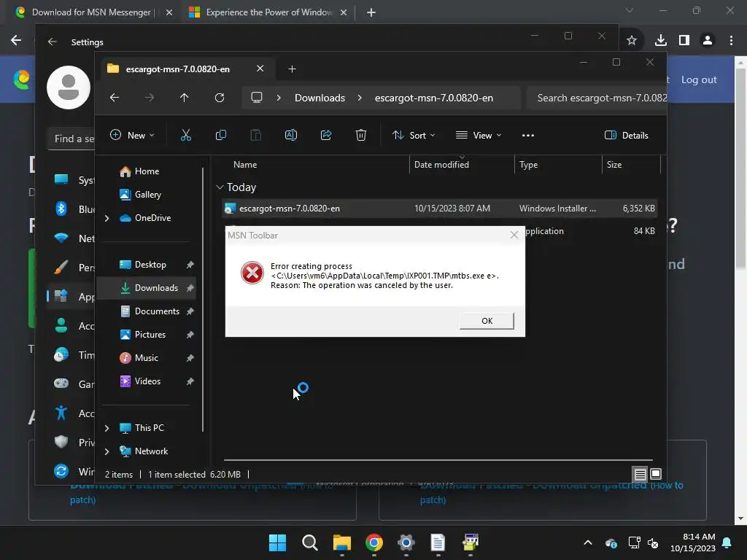Sort files by the Name column

[245, 164]
